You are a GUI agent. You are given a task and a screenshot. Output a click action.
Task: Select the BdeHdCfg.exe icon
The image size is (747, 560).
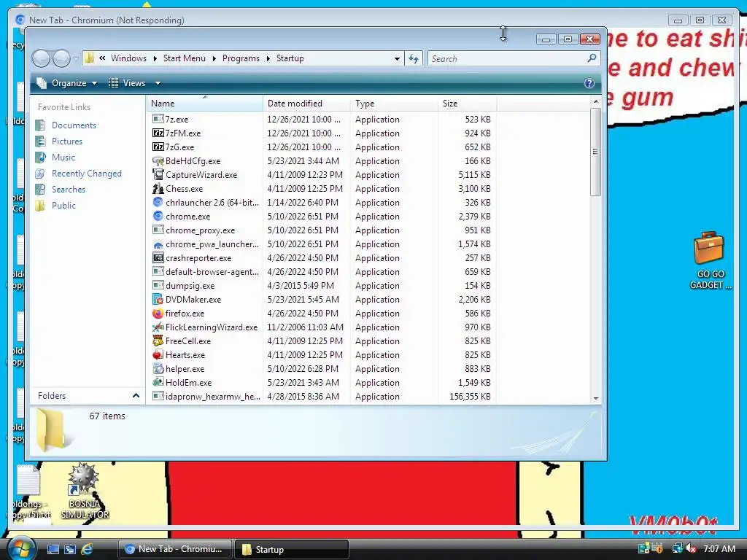[158, 160]
